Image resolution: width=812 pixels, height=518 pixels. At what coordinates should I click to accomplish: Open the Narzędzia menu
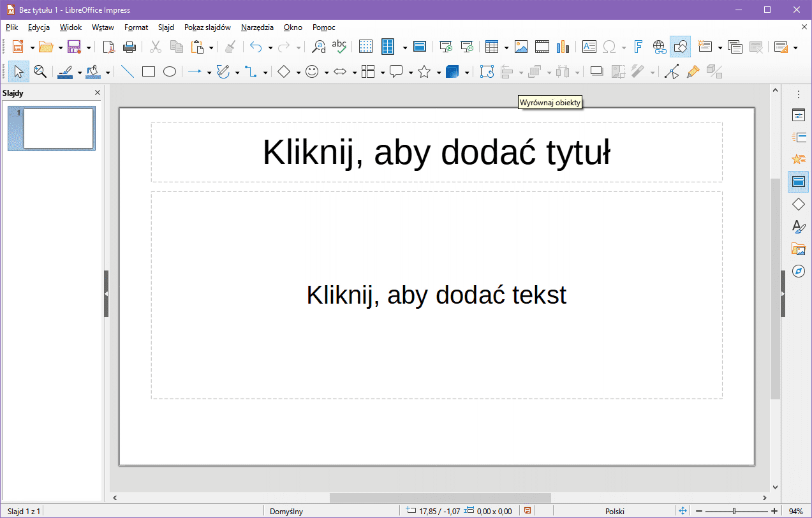pyautogui.click(x=257, y=27)
